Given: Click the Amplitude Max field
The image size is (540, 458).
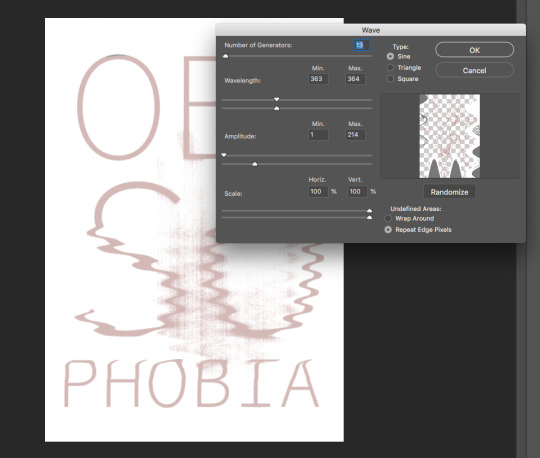Looking at the screenshot, I should click(355, 135).
